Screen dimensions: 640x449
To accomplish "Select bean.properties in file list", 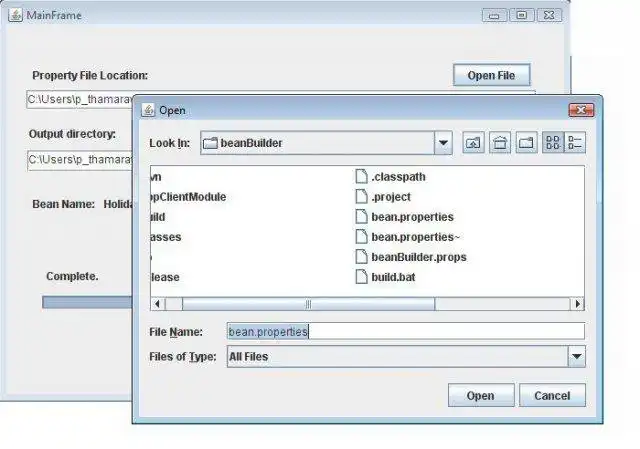I will click(412, 217).
